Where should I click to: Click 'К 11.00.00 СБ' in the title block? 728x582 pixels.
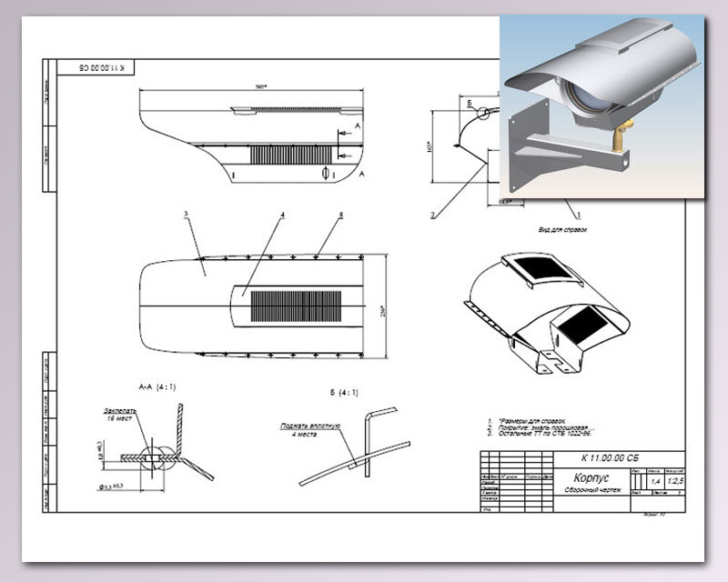[x=610, y=458]
